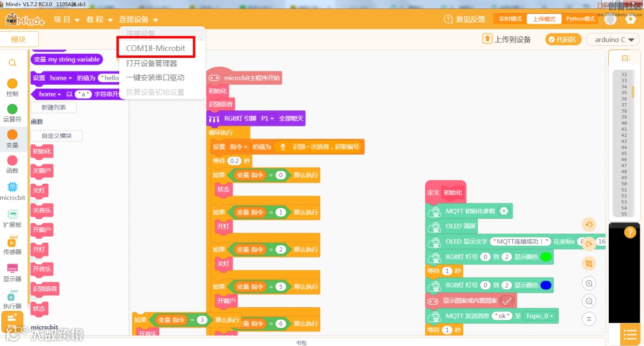Open the Topic_0 dropdown in MQTT block
The height and width of the screenshot is (346, 644).
pos(540,316)
